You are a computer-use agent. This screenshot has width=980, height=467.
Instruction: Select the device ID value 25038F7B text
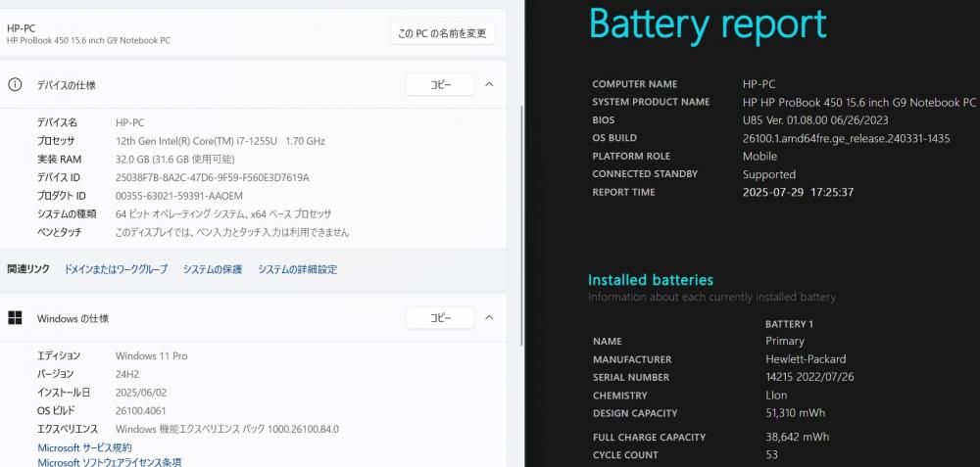[212, 177]
